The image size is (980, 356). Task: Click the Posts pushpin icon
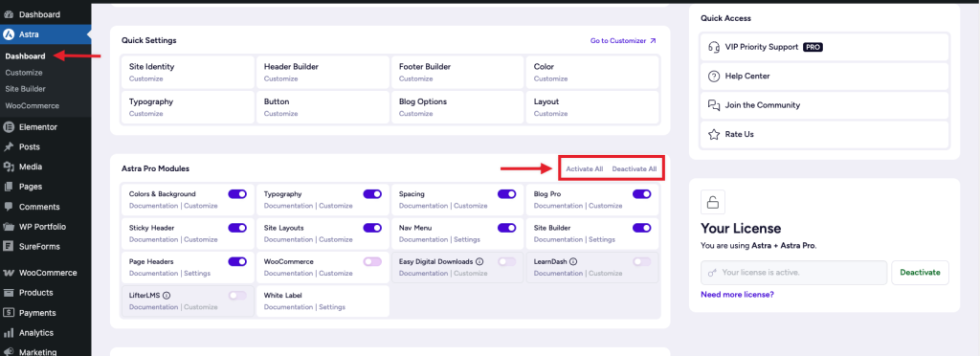tap(8, 146)
